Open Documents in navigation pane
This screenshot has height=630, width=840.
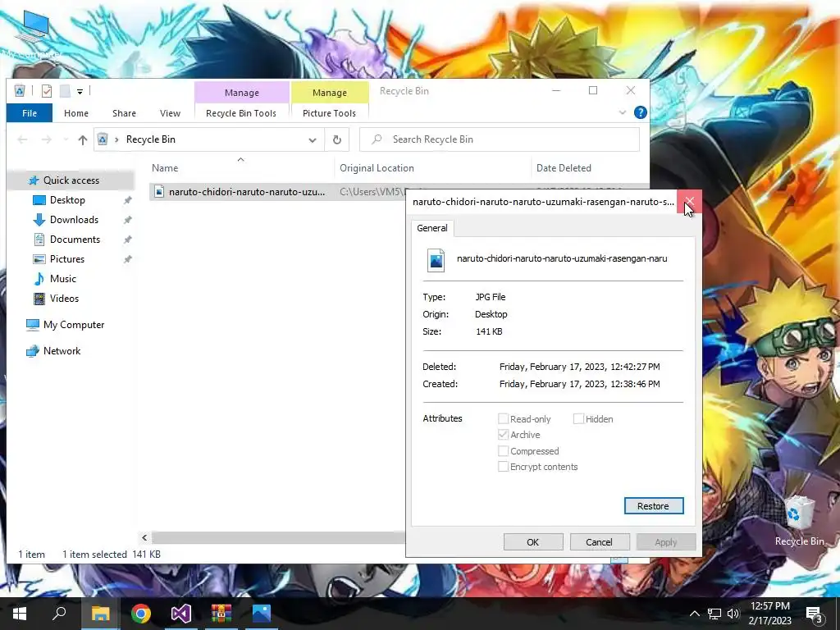coord(75,240)
